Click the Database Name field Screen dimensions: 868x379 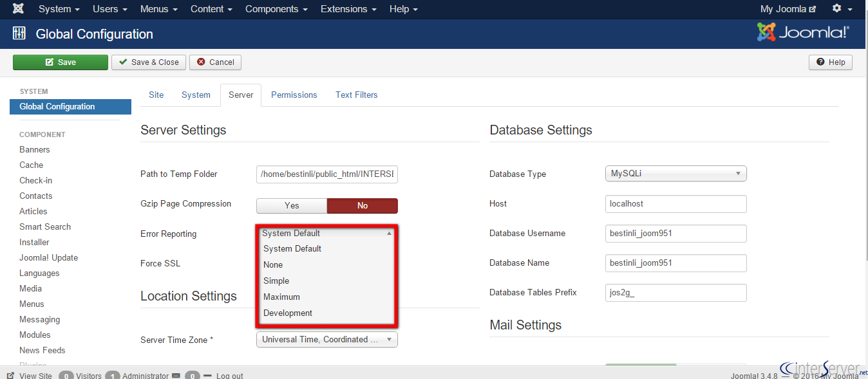(676, 263)
